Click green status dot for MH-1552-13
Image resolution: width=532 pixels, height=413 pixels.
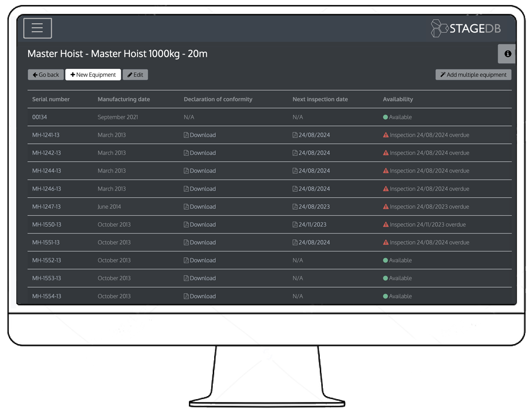click(385, 260)
